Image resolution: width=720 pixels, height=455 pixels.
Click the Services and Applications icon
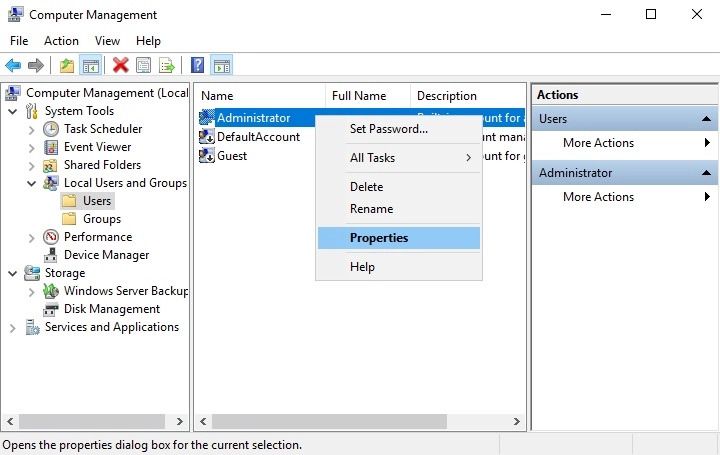(32, 327)
